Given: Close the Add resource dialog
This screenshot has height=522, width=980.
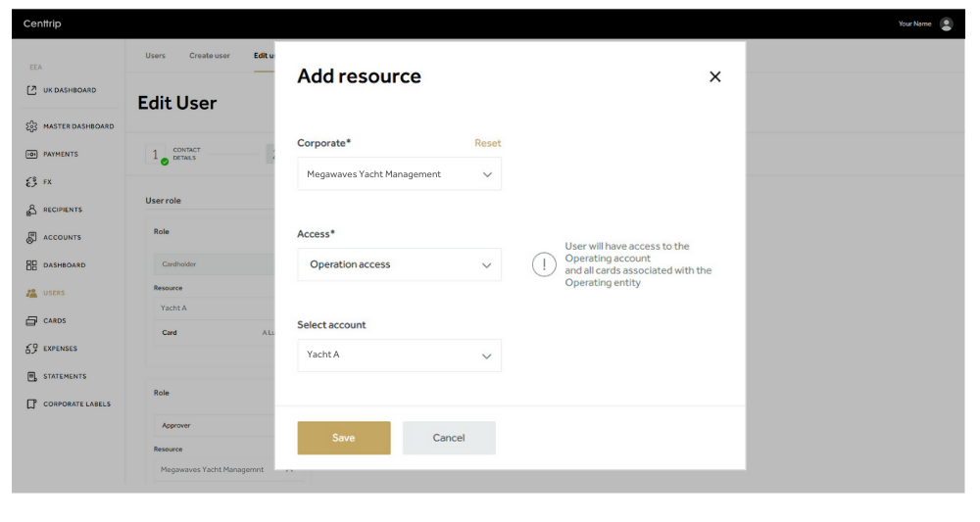Looking at the screenshot, I should [x=715, y=76].
